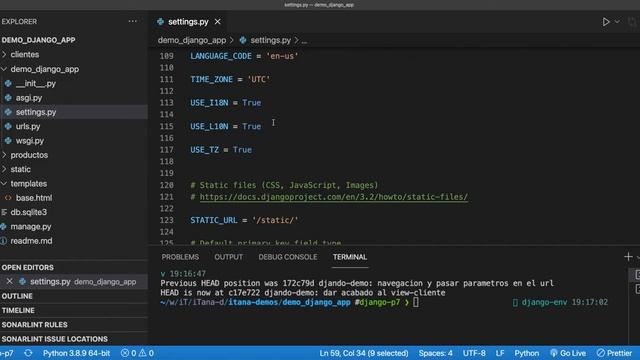The image size is (640, 360).
Task: Click HTML icon beside base.html
Action: pyautogui.click(x=8, y=198)
